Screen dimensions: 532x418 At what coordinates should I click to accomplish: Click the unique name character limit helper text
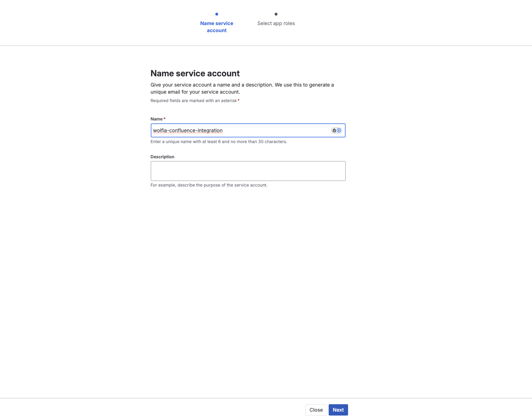(219, 141)
